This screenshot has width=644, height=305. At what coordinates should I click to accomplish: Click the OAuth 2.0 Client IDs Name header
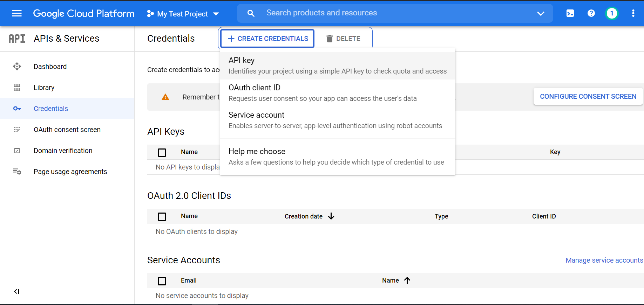(189, 216)
